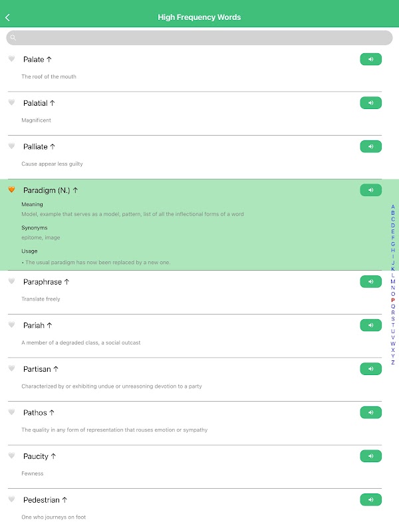The height and width of the screenshot is (532, 399).
Task: Mark Partisan as favorite with heart
Action: pos(11,368)
